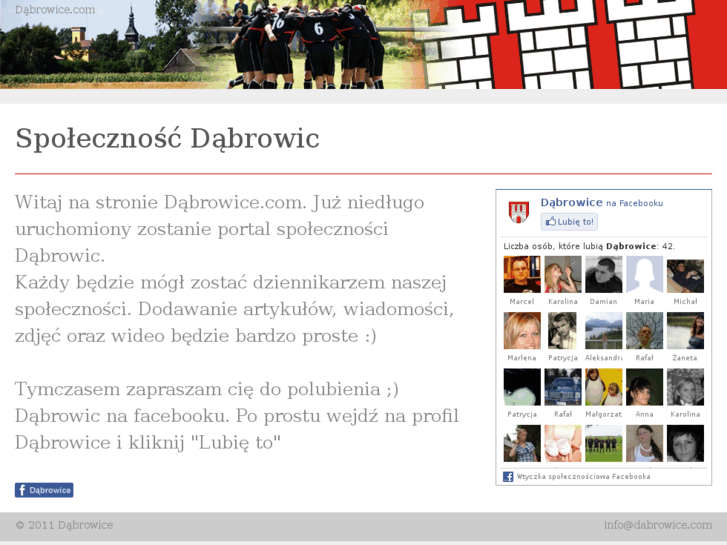Open Marcel's profile photo
The width and height of the screenshot is (727, 545).
(x=522, y=274)
